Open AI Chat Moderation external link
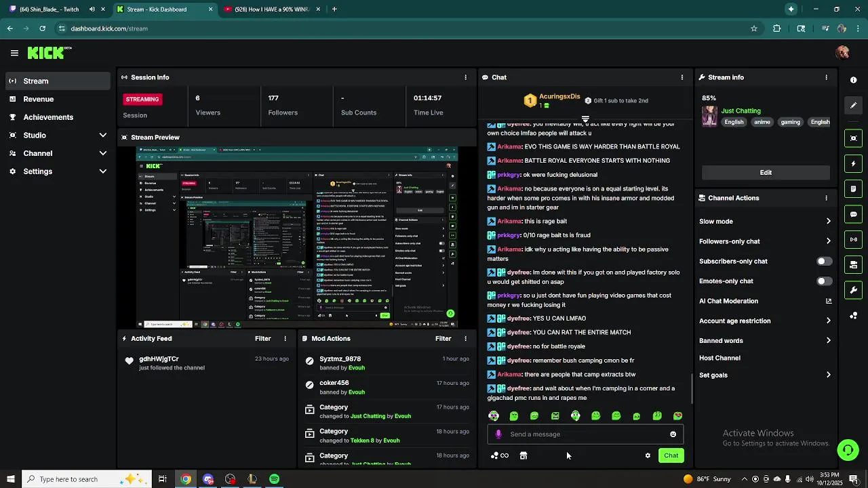 point(829,301)
